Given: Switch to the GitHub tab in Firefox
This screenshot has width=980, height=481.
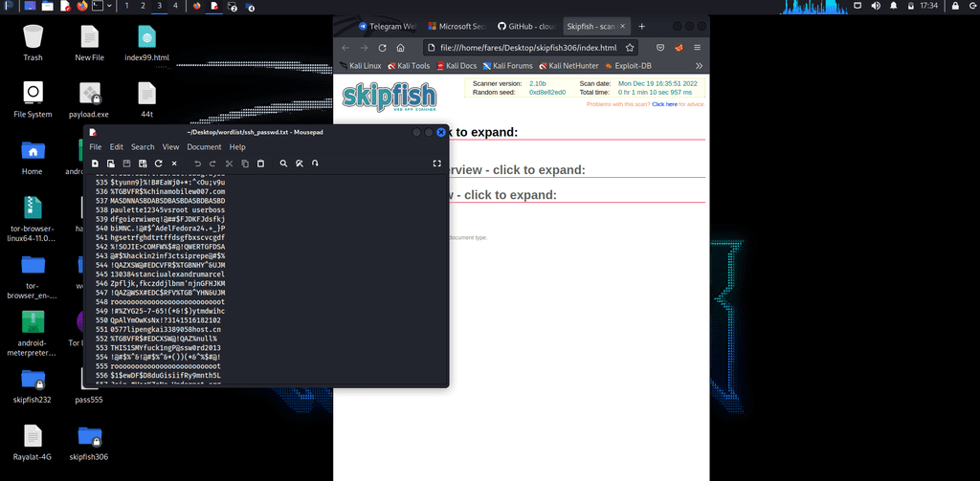Looking at the screenshot, I should [x=527, y=26].
